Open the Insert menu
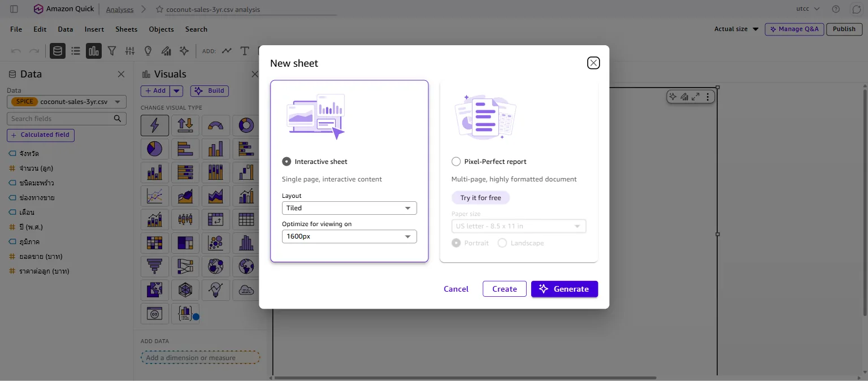This screenshot has height=381, width=868. [x=94, y=29]
